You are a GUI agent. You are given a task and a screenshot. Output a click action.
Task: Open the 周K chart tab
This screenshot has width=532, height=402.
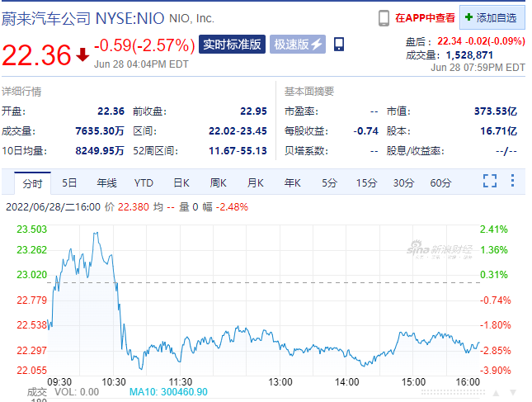point(218,183)
